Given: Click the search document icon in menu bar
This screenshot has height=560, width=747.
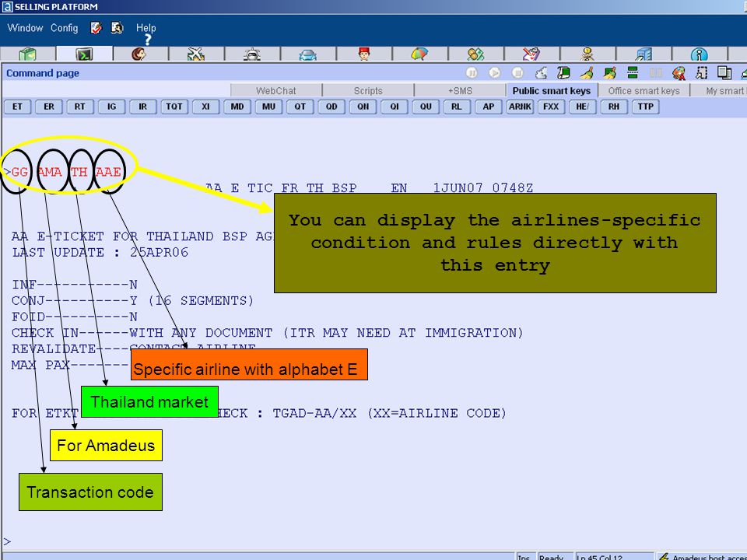Looking at the screenshot, I should point(117,28).
